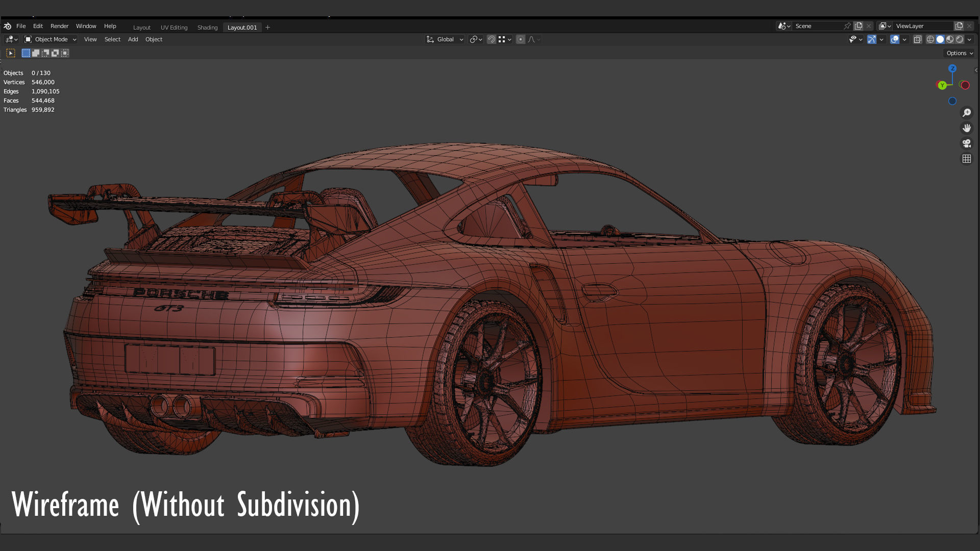Create a new scene with copy icon
This screenshot has width=980, height=551.
(859, 26)
